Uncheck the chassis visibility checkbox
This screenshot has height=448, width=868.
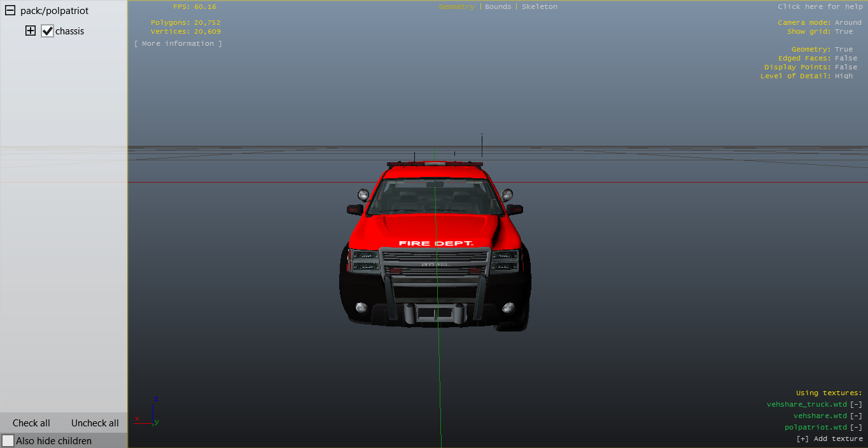tap(47, 31)
